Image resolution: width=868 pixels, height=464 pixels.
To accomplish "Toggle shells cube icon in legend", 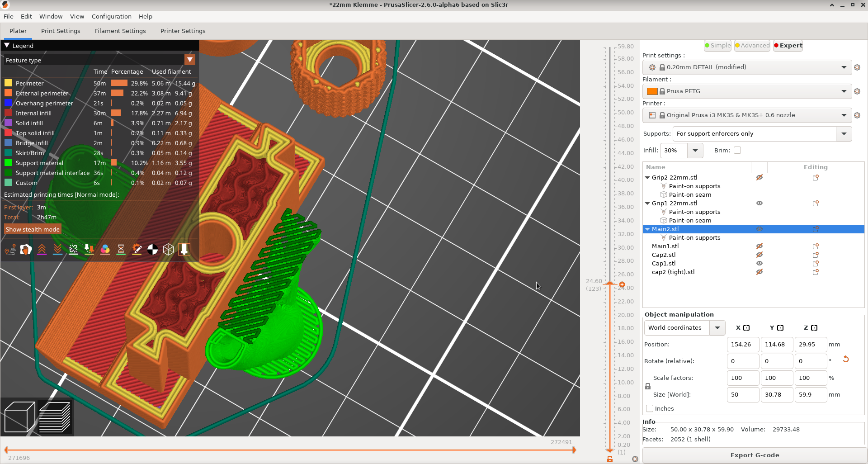I will [x=169, y=249].
